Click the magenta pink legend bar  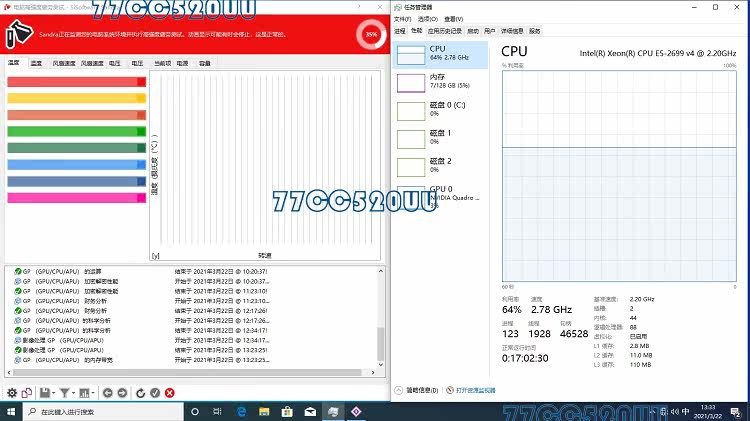(77, 198)
